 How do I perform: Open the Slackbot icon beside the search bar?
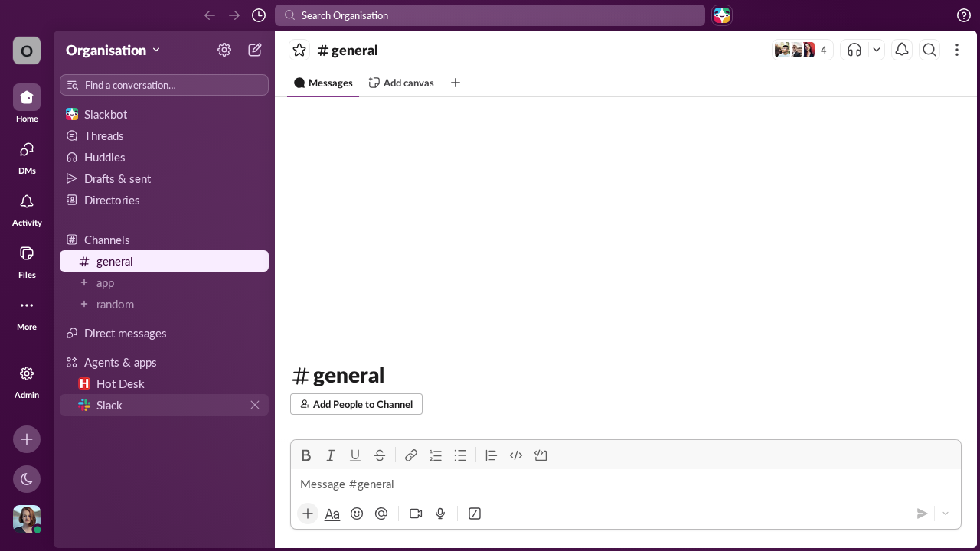722,15
